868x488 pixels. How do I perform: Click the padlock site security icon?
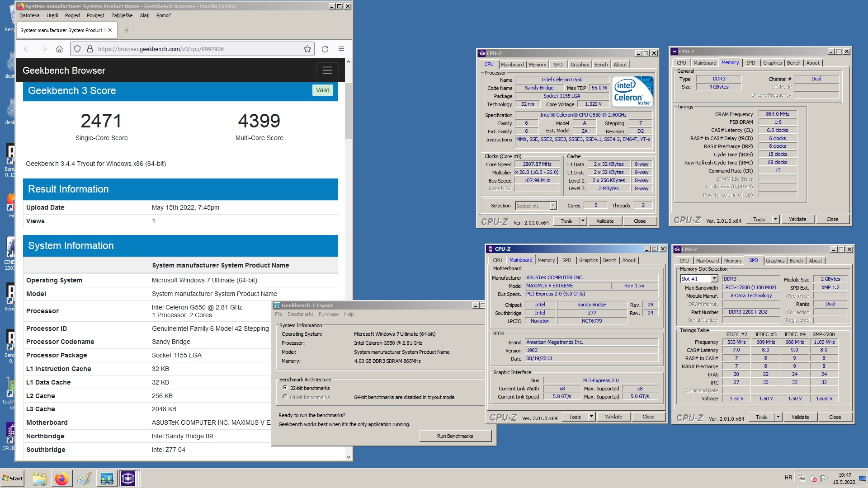pyautogui.click(x=90, y=49)
